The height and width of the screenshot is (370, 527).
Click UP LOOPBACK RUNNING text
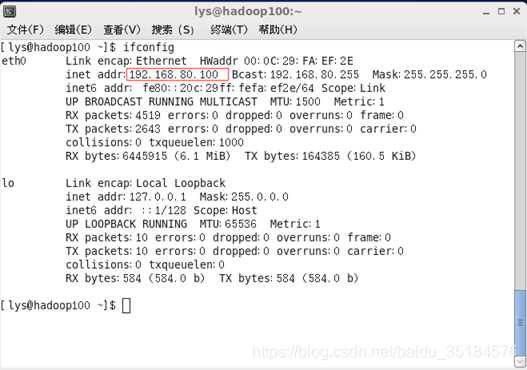click(x=126, y=224)
